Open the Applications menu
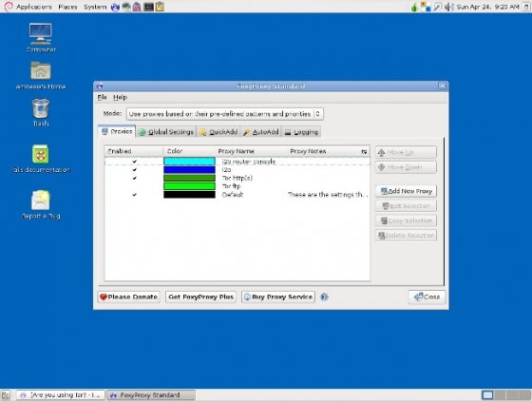The height and width of the screenshot is (402, 532). pyautogui.click(x=34, y=7)
